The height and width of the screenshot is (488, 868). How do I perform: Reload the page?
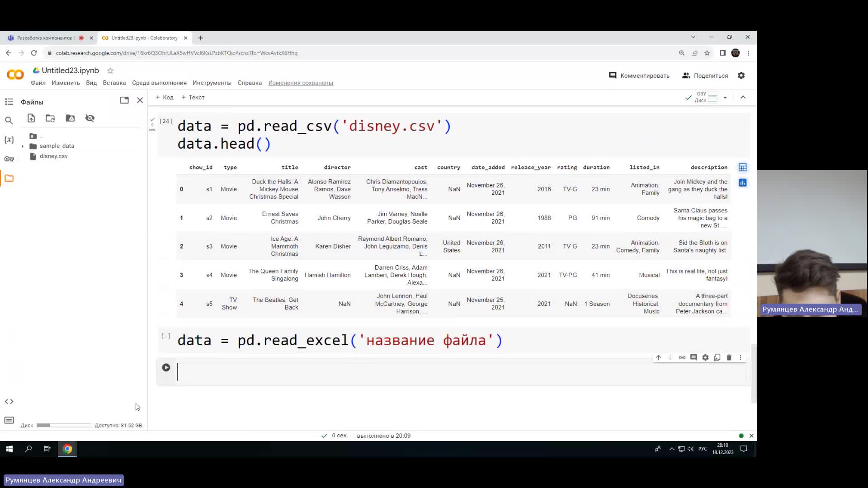[x=34, y=53]
